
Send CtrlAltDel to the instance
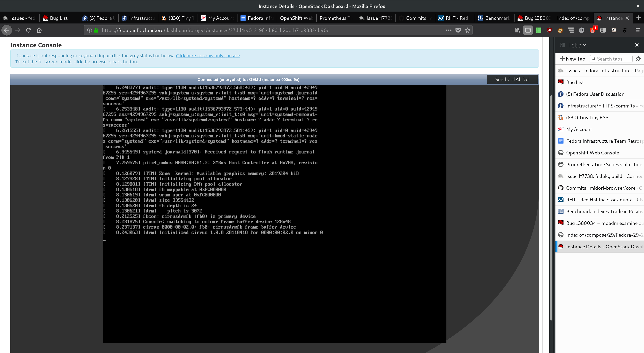pyautogui.click(x=512, y=79)
